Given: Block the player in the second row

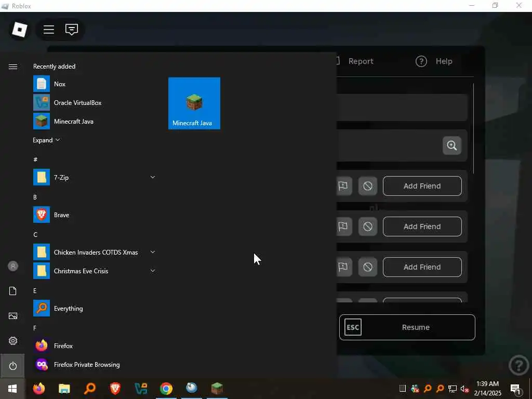Looking at the screenshot, I should point(368,227).
